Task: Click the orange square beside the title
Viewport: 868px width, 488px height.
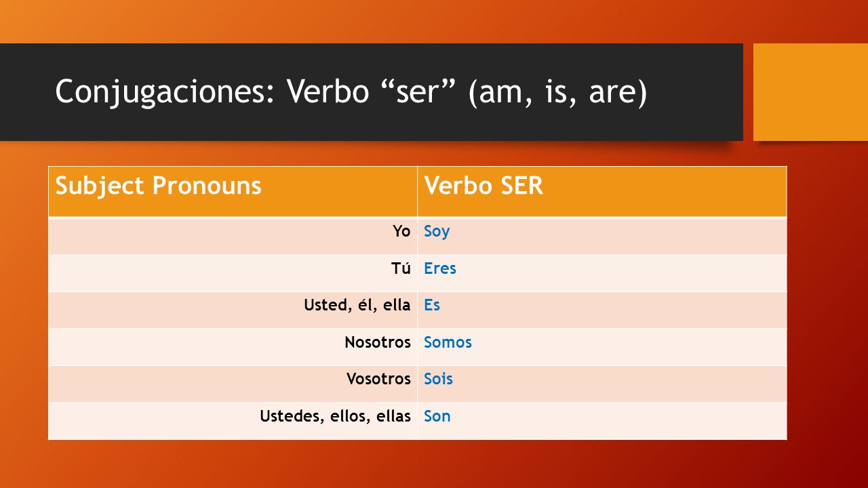Action: 810,92
